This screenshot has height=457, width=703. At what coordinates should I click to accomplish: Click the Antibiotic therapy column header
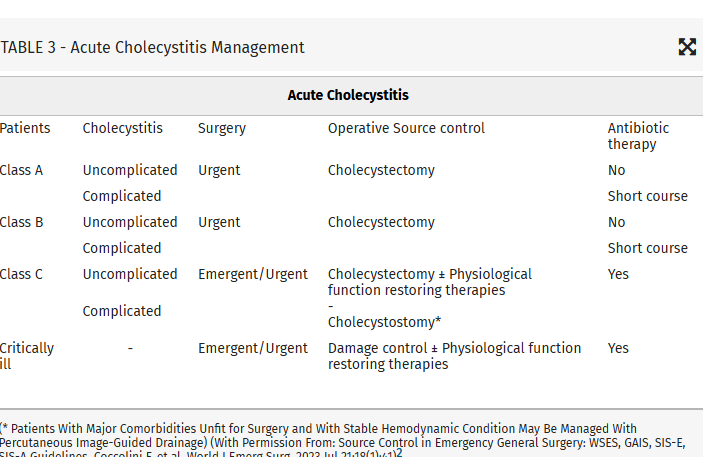click(x=638, y=136)
